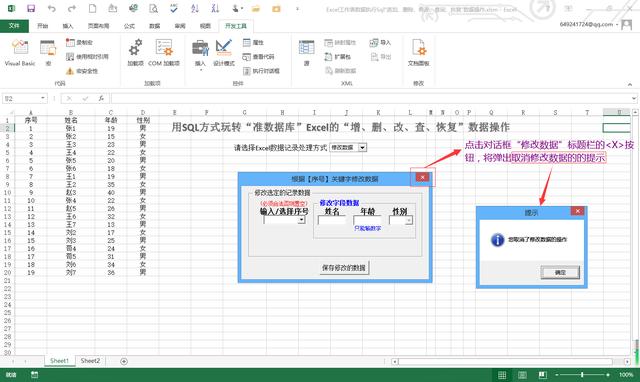Screen dimensions: 640x382
Task: Click in the formula bar input
Action: (x=371, y=98)
